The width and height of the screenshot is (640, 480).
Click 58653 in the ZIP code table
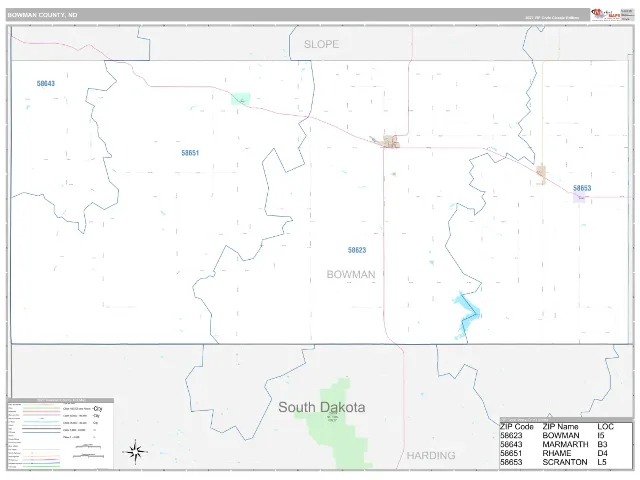[511, 462]
